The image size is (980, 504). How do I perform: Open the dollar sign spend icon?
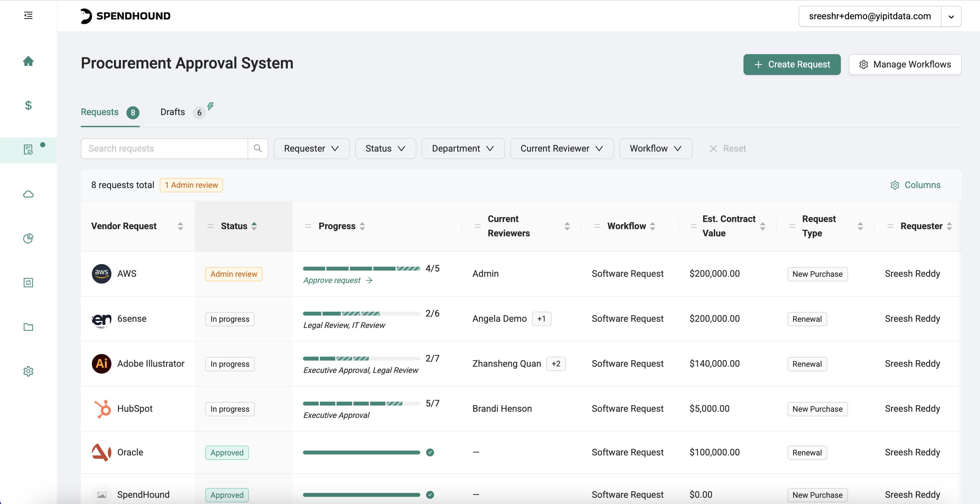[x=28, y=105]
